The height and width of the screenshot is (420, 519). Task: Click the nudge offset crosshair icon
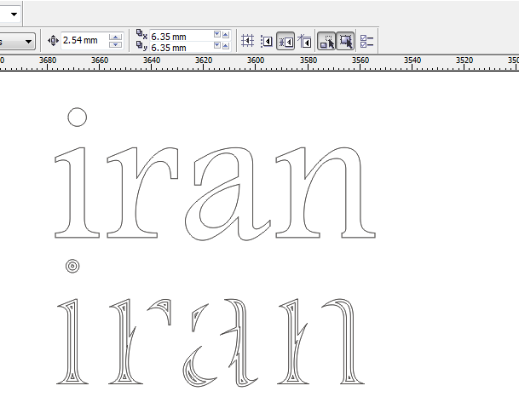pyautogui.click(x=53, y=40)
